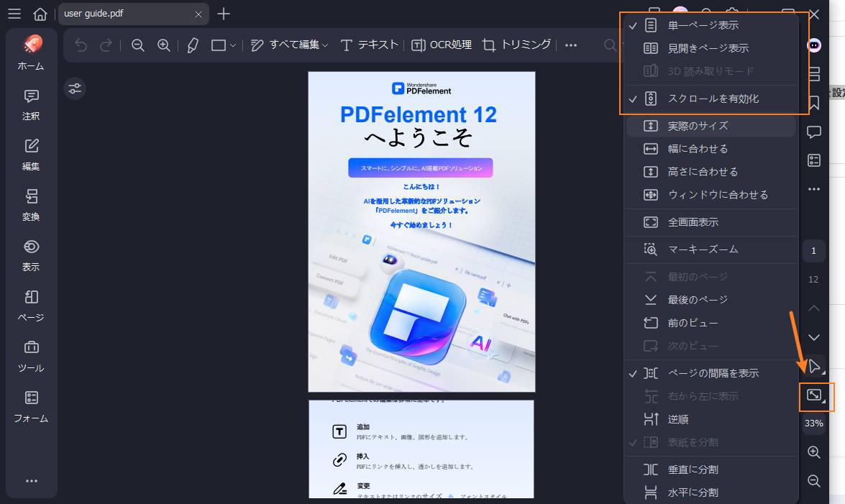Open the page thumbnails panel

click(813, 74)
